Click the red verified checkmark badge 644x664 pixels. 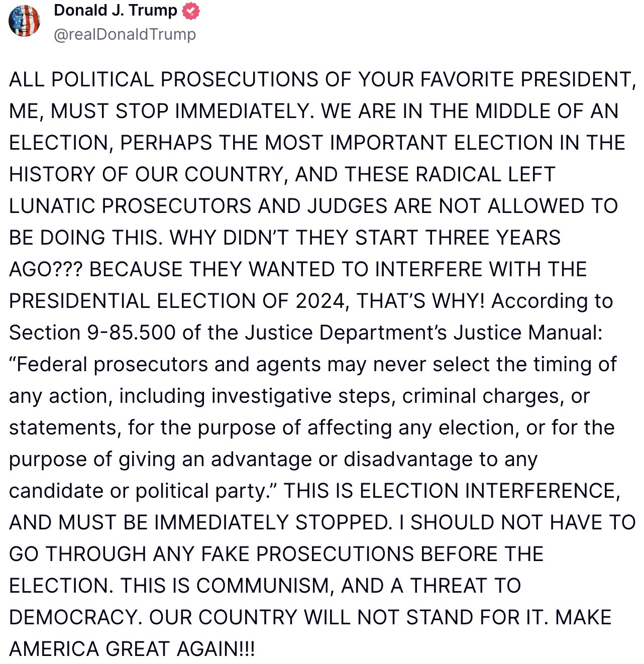(191, 11)
